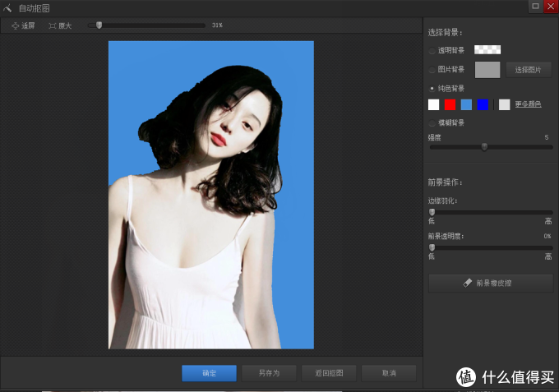Pick the red color swatch
The height and width of the screenshot is (392, 559).
[x=450, y=104]
